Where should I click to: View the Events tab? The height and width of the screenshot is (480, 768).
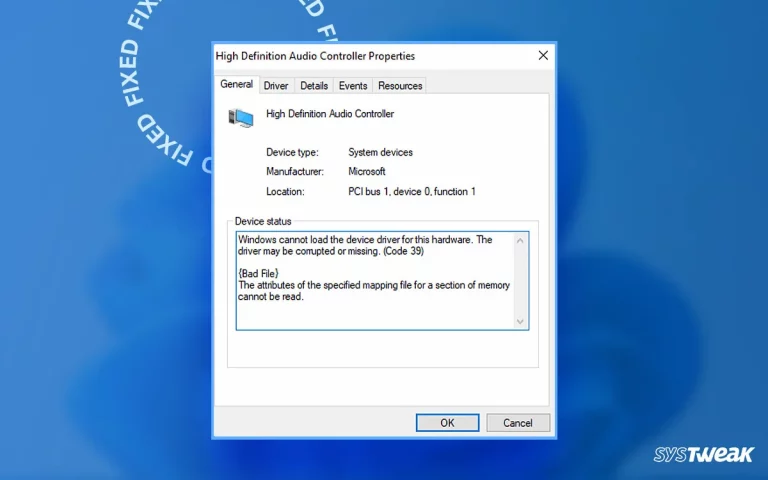point(353,86)
